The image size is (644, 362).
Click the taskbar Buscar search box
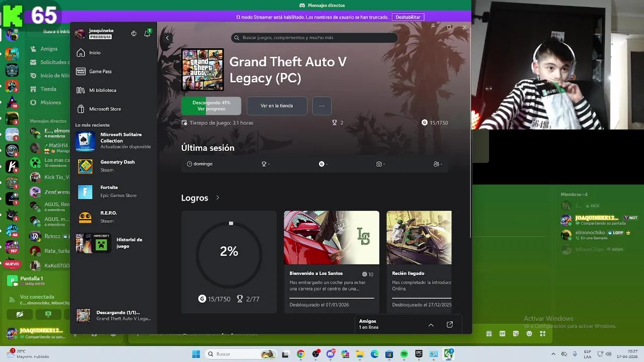240,354
